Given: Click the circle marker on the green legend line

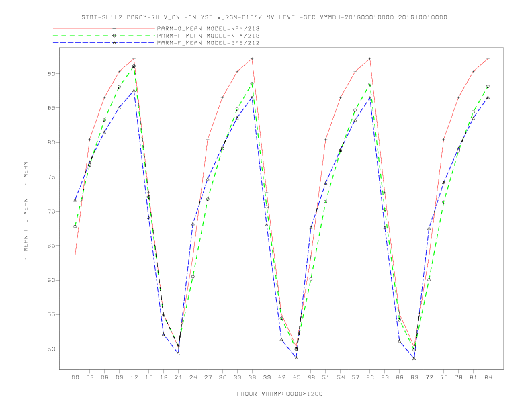Looking at the screenshot, I should (x=114, y=36).
